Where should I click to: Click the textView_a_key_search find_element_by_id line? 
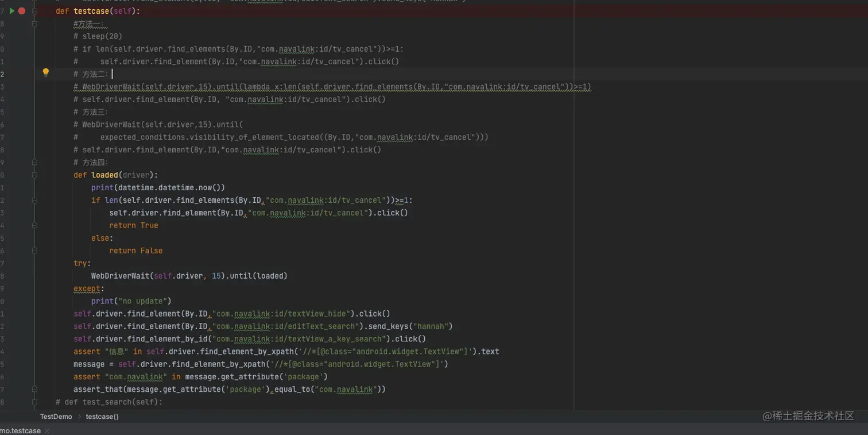250,339
